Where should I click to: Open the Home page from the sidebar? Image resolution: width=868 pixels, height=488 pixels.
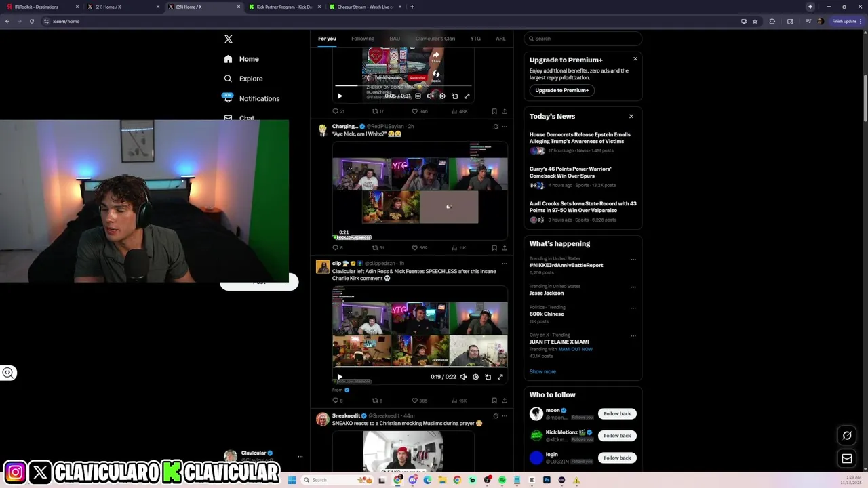point(242,59)
